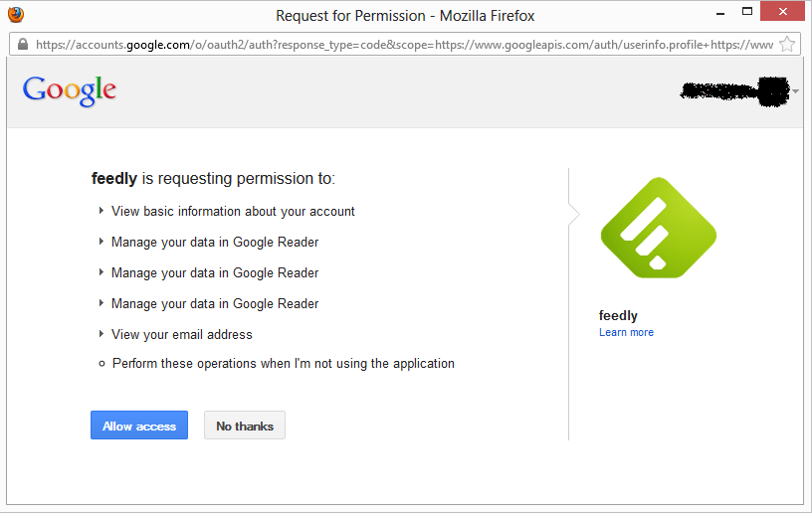This screenshot has height=513, width=812.
Task: Bookmark this page with the star icon
Action: tap(786, 45)
